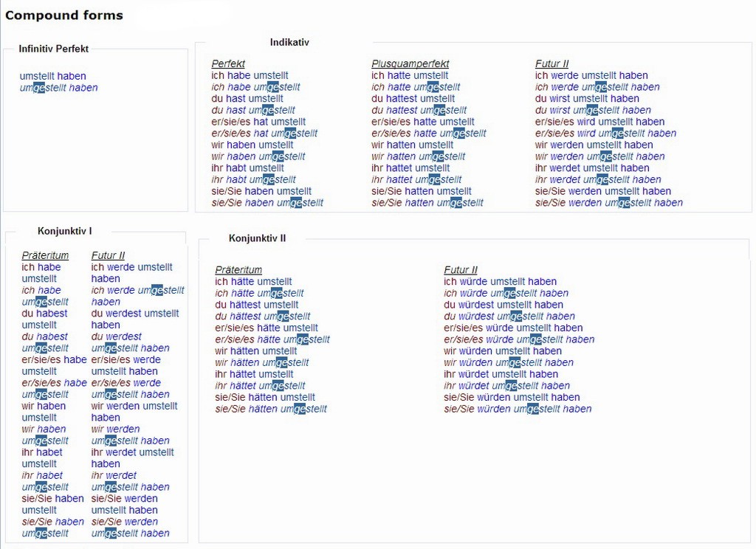756x549 pixels.
Task: Click the 'Compound forms' heading
Action: coord(64,15)
